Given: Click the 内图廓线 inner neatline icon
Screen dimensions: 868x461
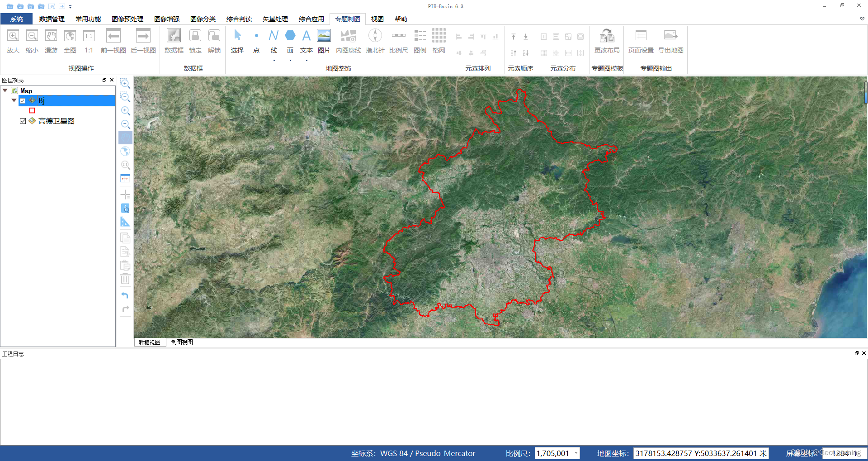Looking at the screenshot, I should pyautogui.click(x=349, y=41).
